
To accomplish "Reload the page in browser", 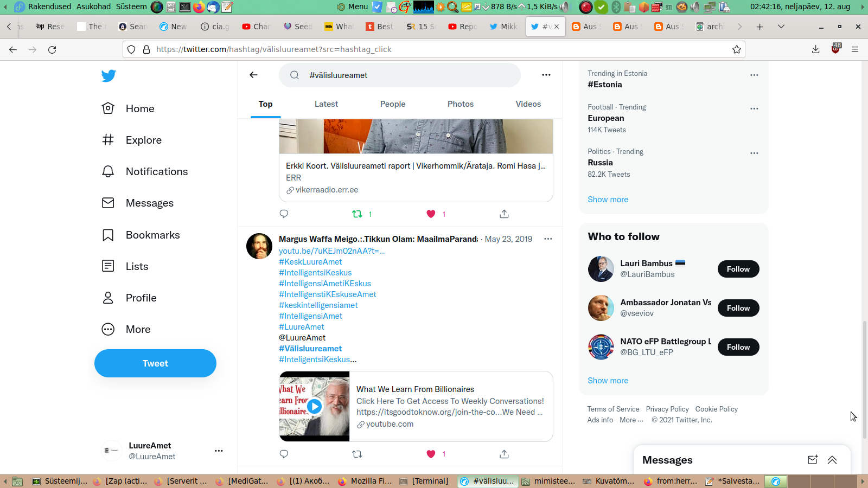I will click(52, 49).
